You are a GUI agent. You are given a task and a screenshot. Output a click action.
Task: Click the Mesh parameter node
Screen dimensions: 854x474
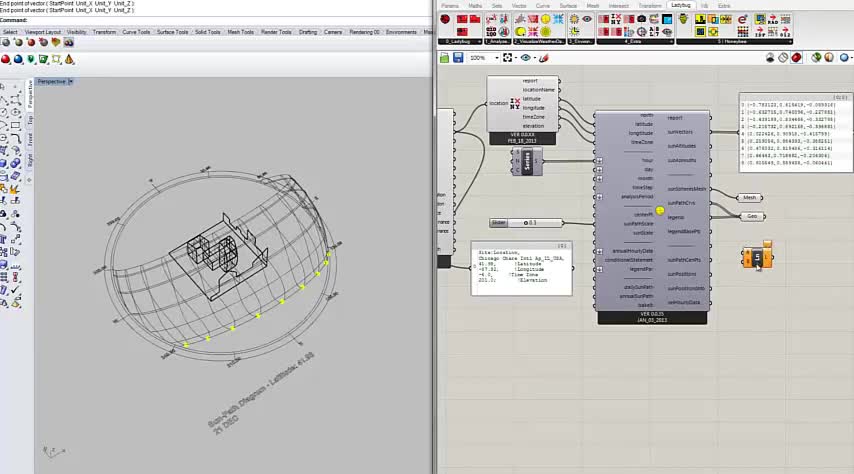tap(750, 198)
